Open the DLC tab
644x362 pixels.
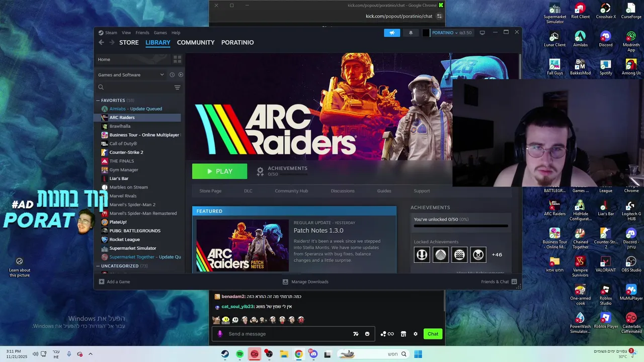[248, 191]
